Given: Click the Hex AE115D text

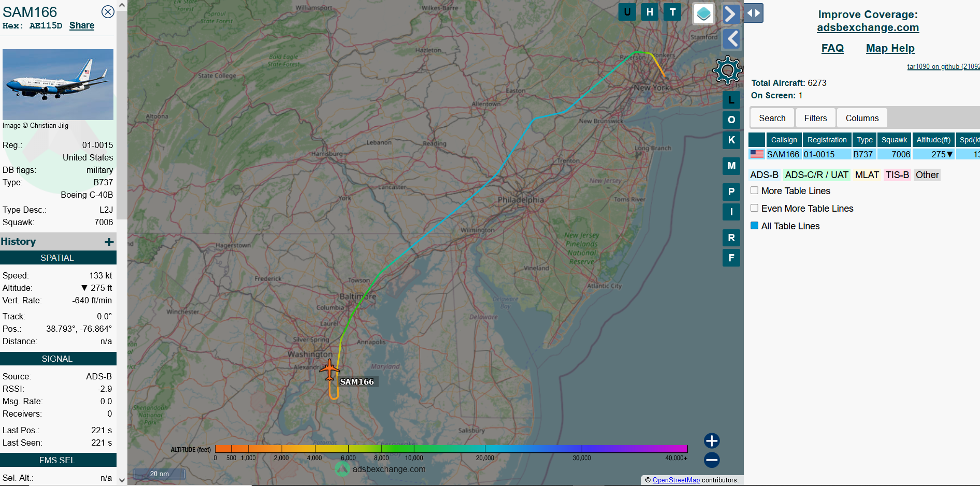Looking at the screenshot, I should 32,25.
